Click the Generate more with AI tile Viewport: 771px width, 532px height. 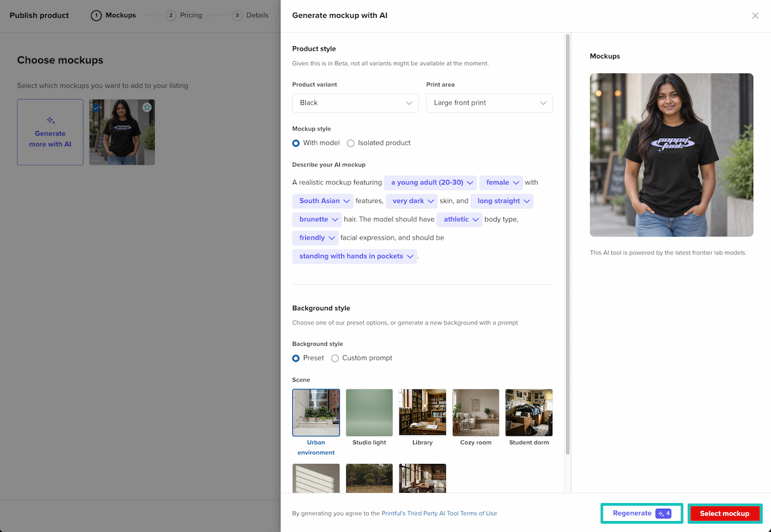pyautogui.click(x=50, y=132)
